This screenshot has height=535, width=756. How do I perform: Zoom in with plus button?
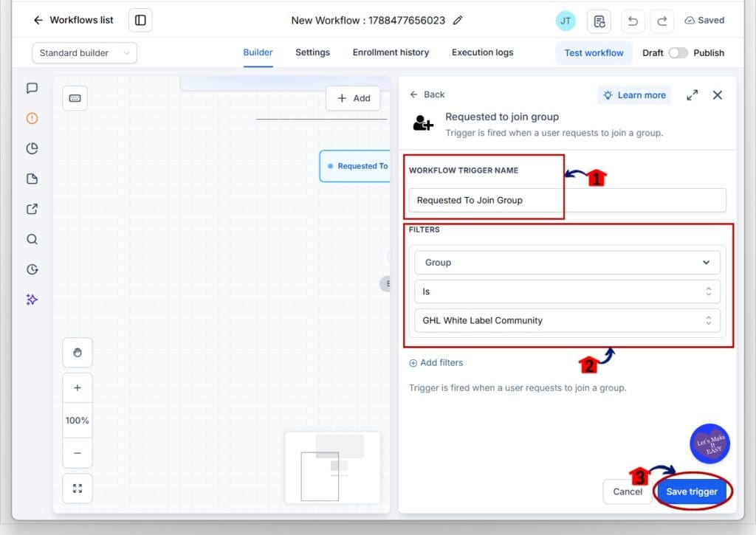[x=77, y=387]
